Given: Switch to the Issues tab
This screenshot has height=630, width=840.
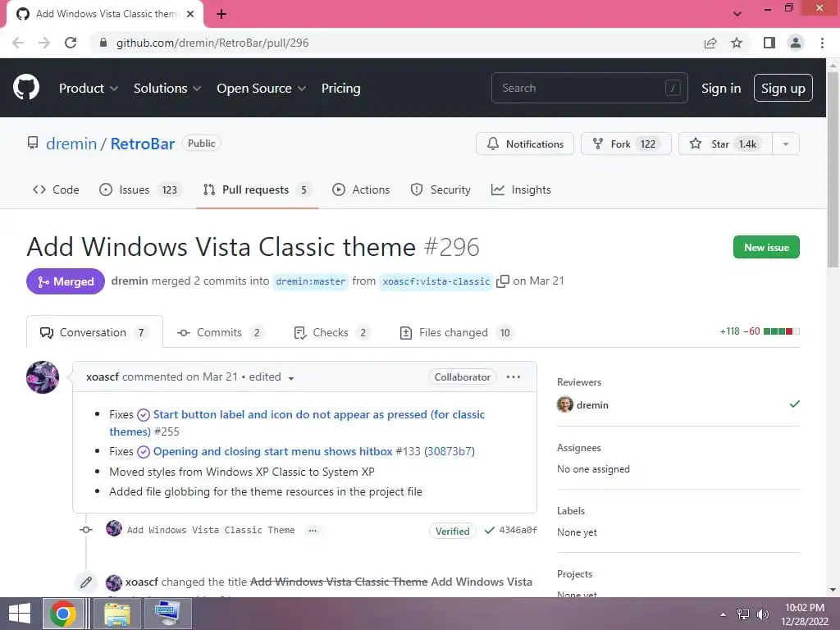Looking at the screenshot, I should 140,189.
